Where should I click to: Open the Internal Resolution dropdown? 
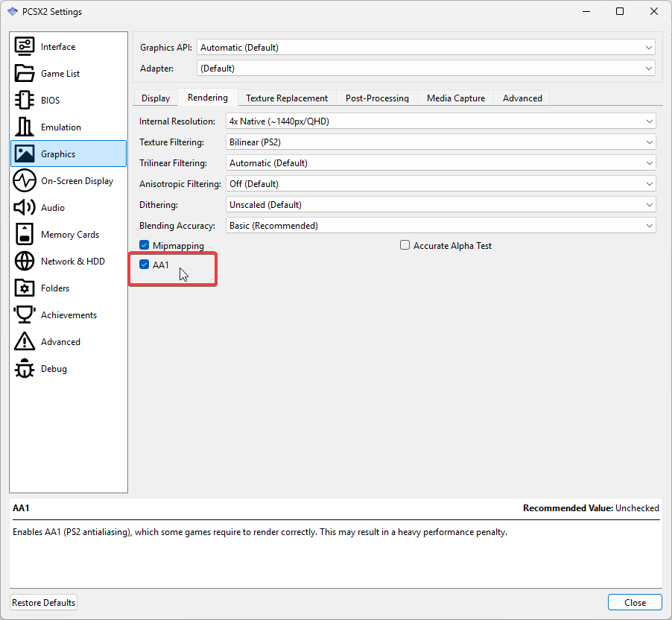pos(440,121)
